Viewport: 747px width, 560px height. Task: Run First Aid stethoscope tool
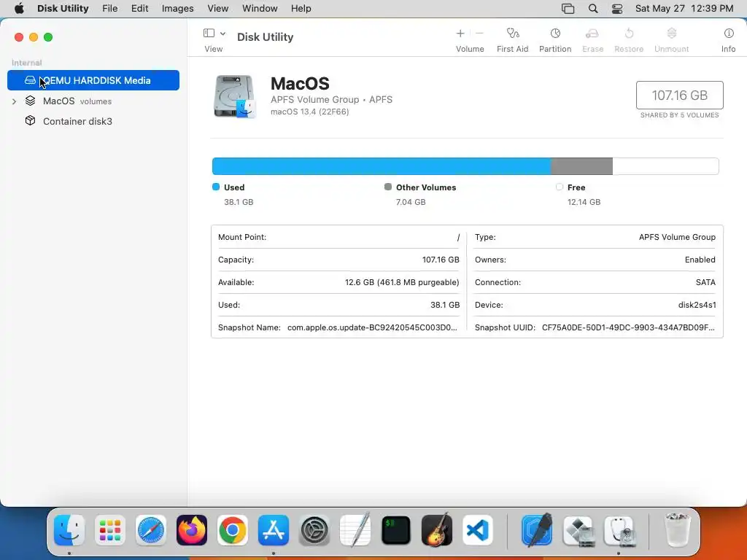513,34
